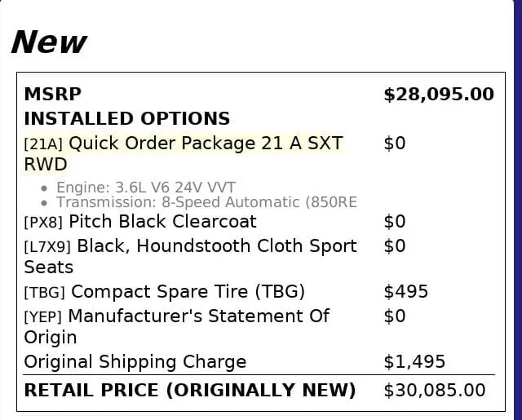This screenshot has width=522, height=420.
Task: Select the Pitch Black Clearcoat option
Action: pos(162,222)
